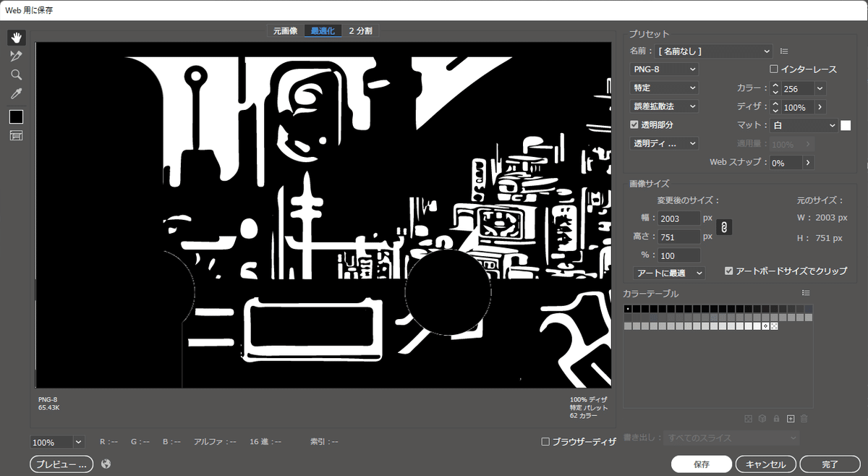Click the 完了 button
The width and height of the screenshot is (868, 476).
pos(830,464)
